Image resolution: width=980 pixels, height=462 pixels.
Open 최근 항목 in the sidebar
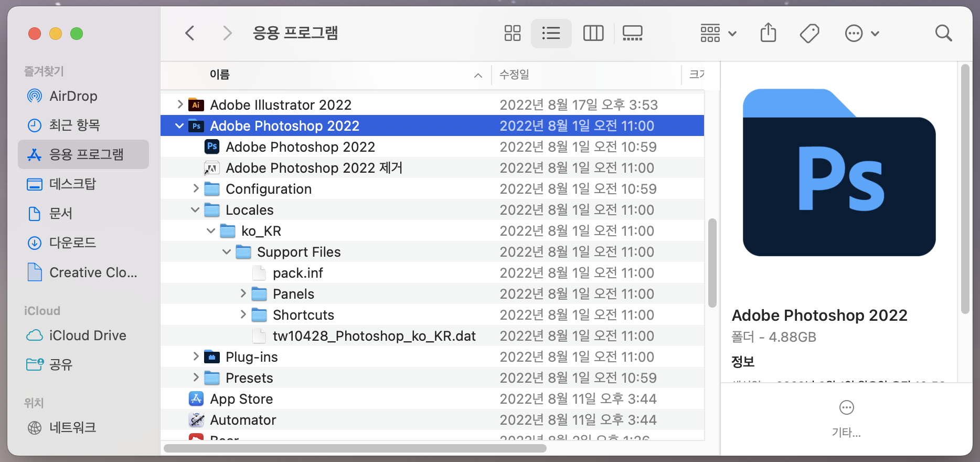point(84,125)
